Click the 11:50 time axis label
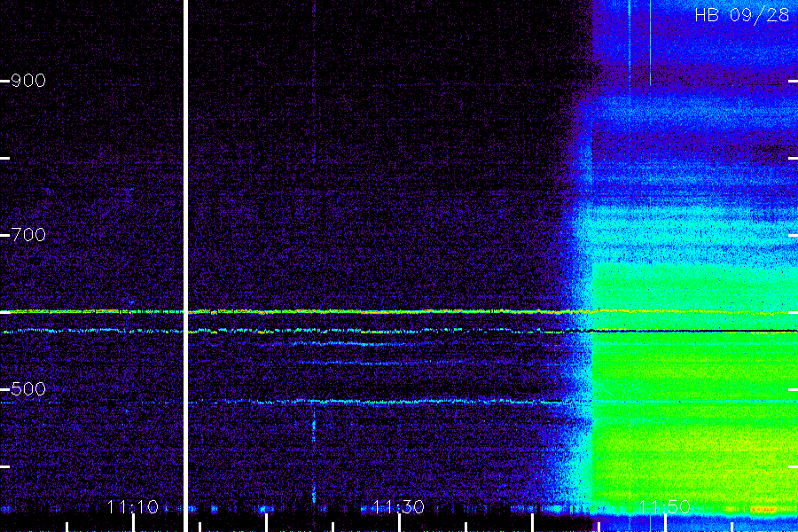This screenshot has height=532, width=798. click(x=664, y=506)
